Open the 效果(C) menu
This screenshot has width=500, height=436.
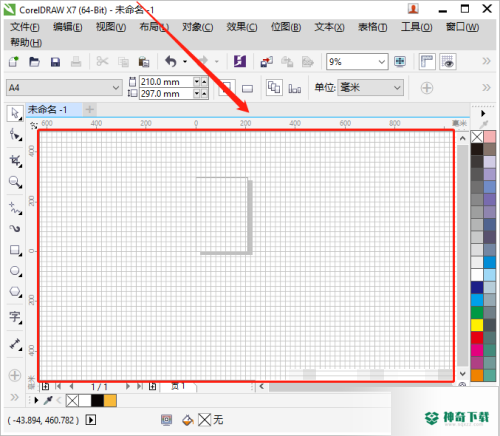point(242,27)
